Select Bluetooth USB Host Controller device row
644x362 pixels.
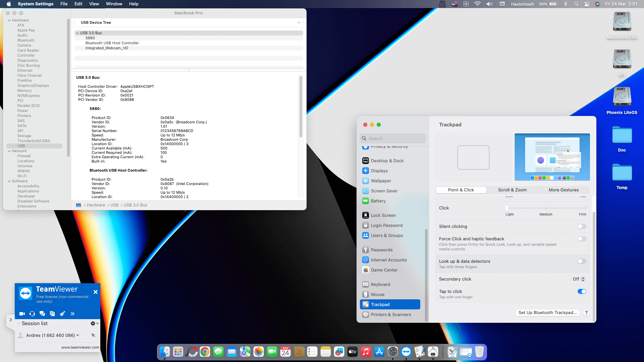[x=189, y=43]
